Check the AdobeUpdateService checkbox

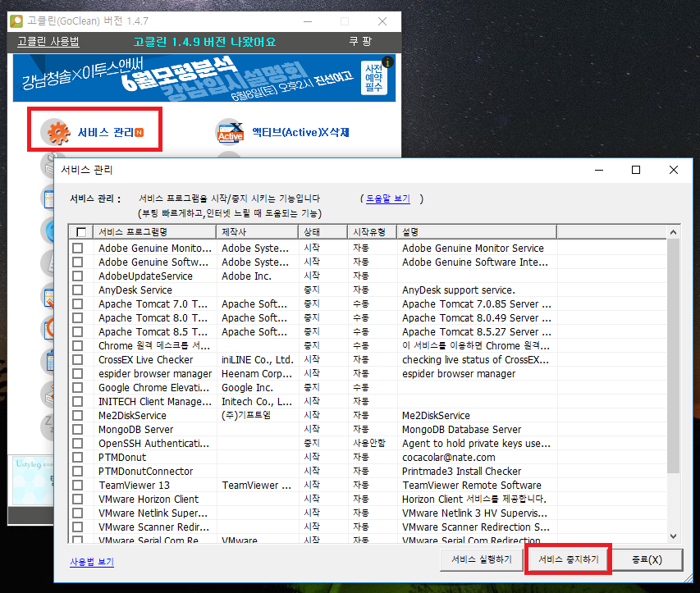(78, 276)
